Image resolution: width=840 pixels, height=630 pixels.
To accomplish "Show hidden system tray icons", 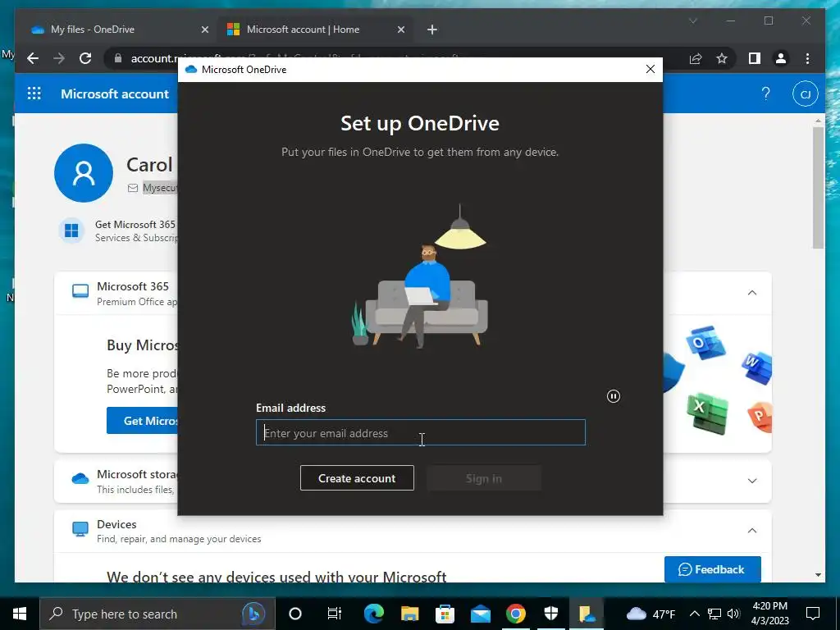I will (x=694, y=614).
